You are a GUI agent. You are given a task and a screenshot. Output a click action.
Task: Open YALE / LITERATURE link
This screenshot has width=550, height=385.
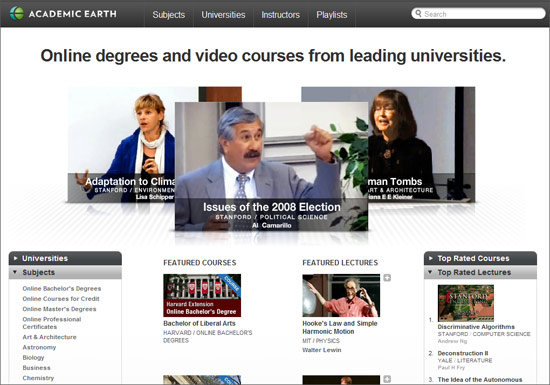(x=465, y=360)
